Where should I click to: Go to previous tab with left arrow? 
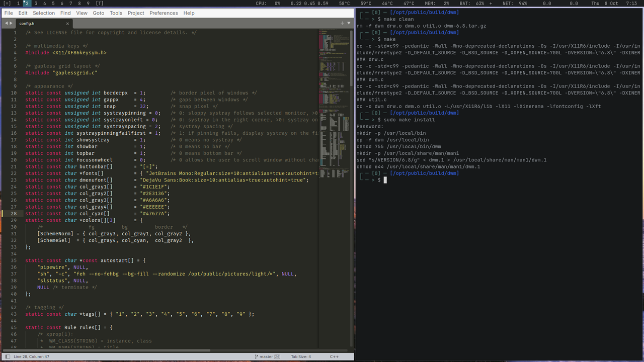click(x=6, y=23)
